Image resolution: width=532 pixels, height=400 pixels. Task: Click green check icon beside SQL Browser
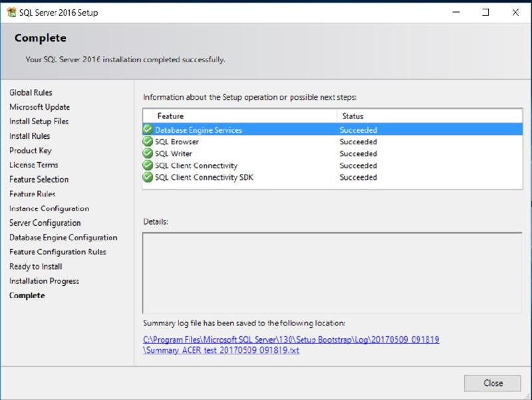click(148, 142)
